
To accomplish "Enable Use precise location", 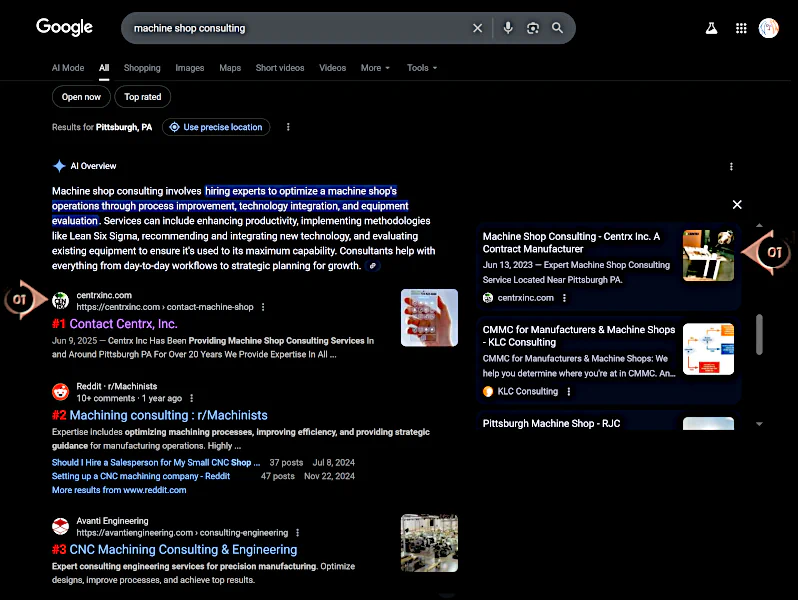I will tap(216, 127).
